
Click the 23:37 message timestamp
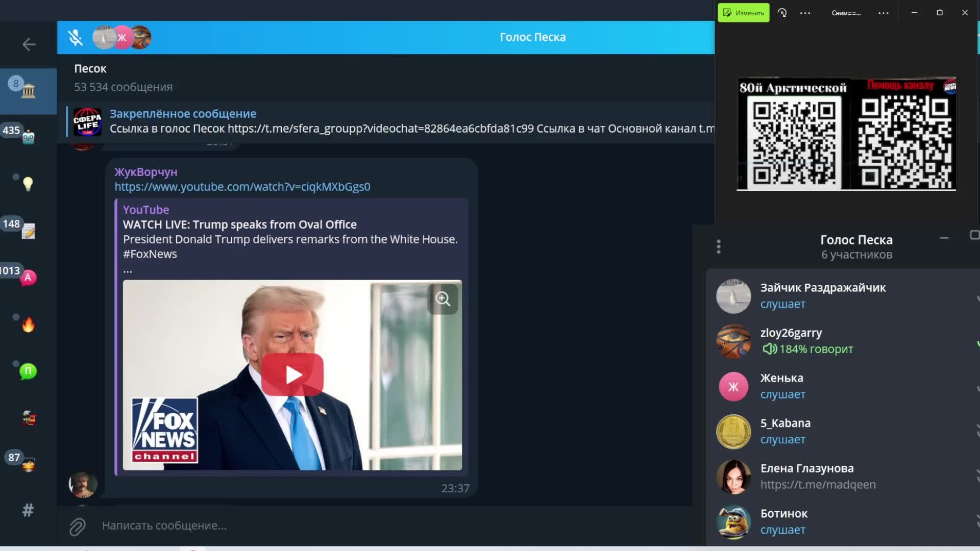[x=455, y=488]
